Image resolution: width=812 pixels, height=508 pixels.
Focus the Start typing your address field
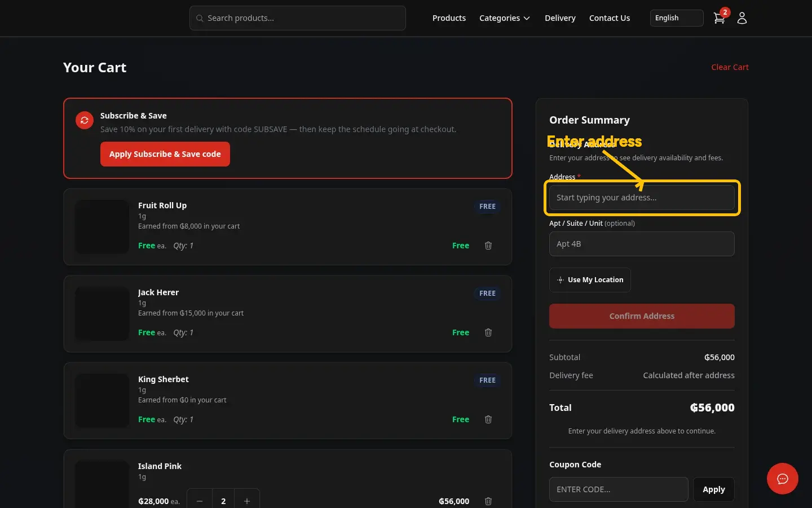[642, 198]
